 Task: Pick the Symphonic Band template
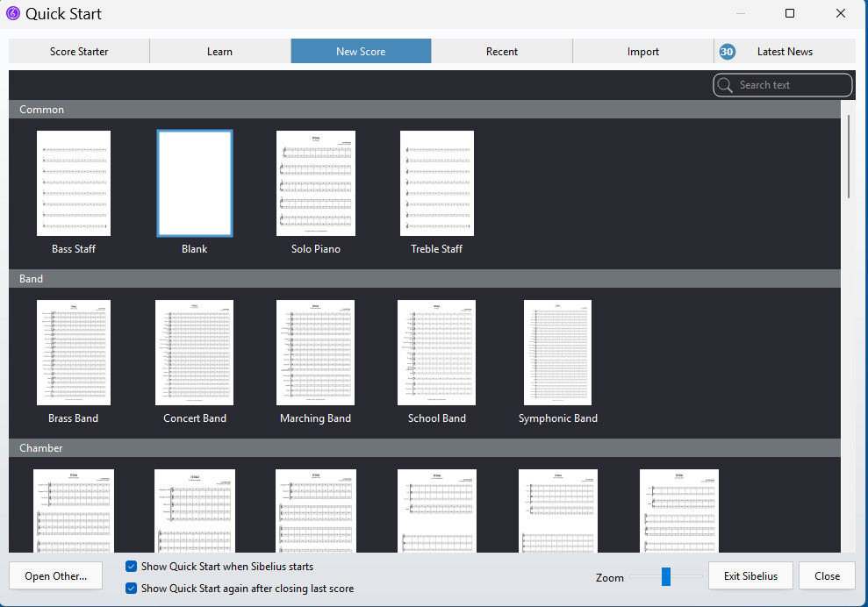(558, 361)
